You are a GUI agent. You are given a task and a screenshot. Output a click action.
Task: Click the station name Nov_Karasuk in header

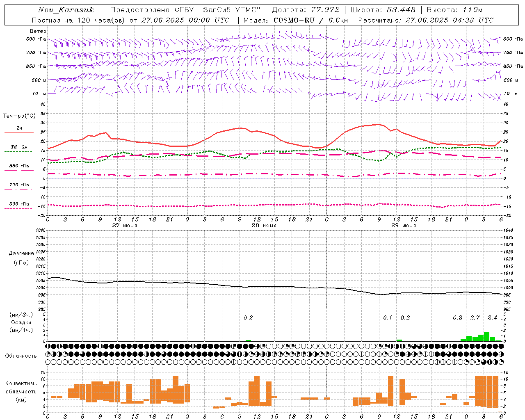pos(66,10)
